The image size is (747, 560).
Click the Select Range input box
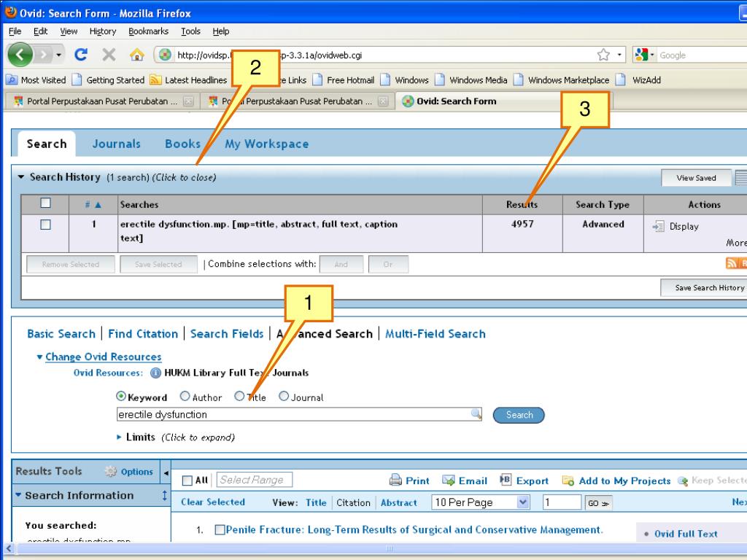pyautogui.click(x=255, y=480)
